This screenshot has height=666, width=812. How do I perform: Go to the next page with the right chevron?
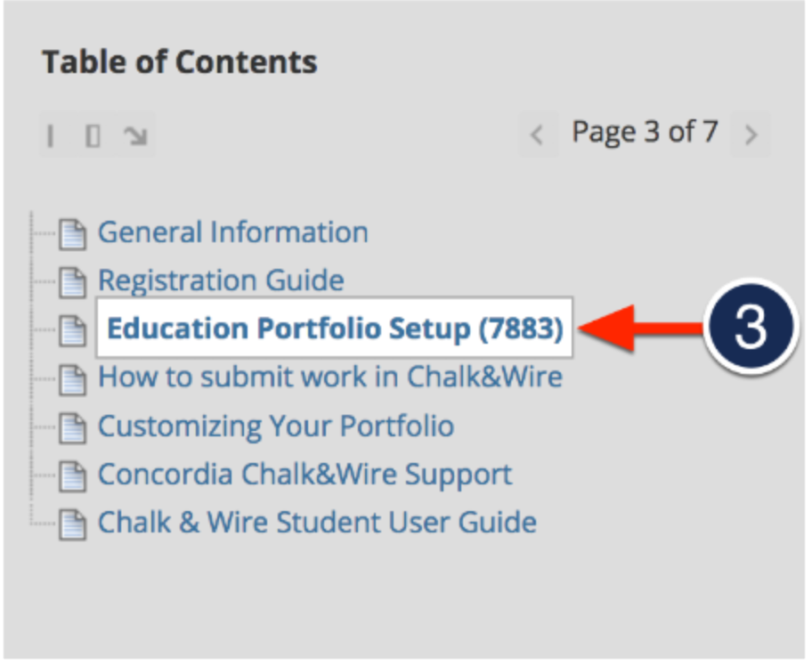tap(751, 134)
